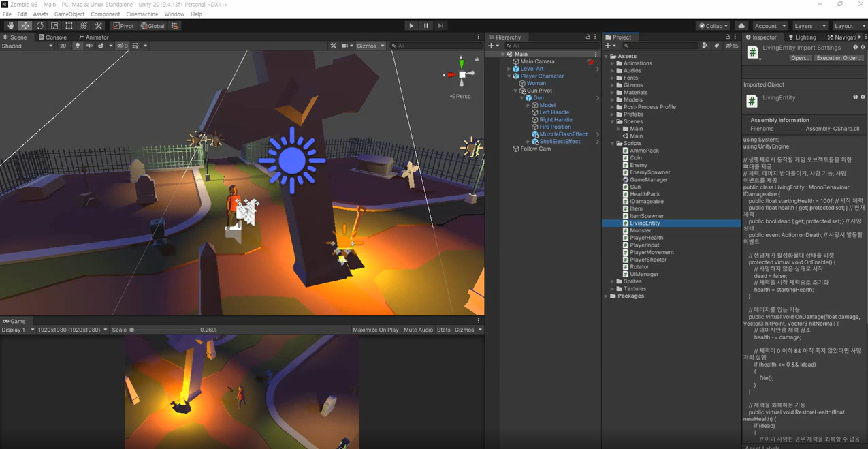Adjust the Game view Scale slider
The width and height of the screenshot is (868, 449).
click(x=132, y=330)
